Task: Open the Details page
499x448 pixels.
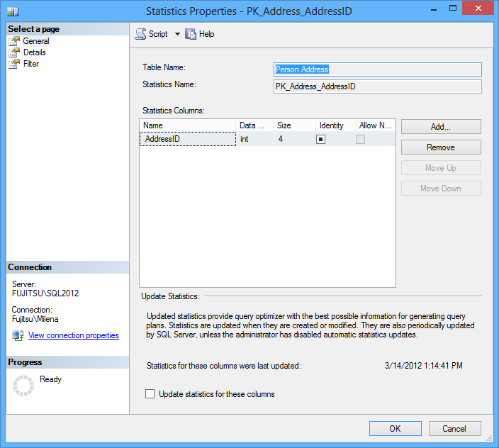Action: tap(34, 52)
